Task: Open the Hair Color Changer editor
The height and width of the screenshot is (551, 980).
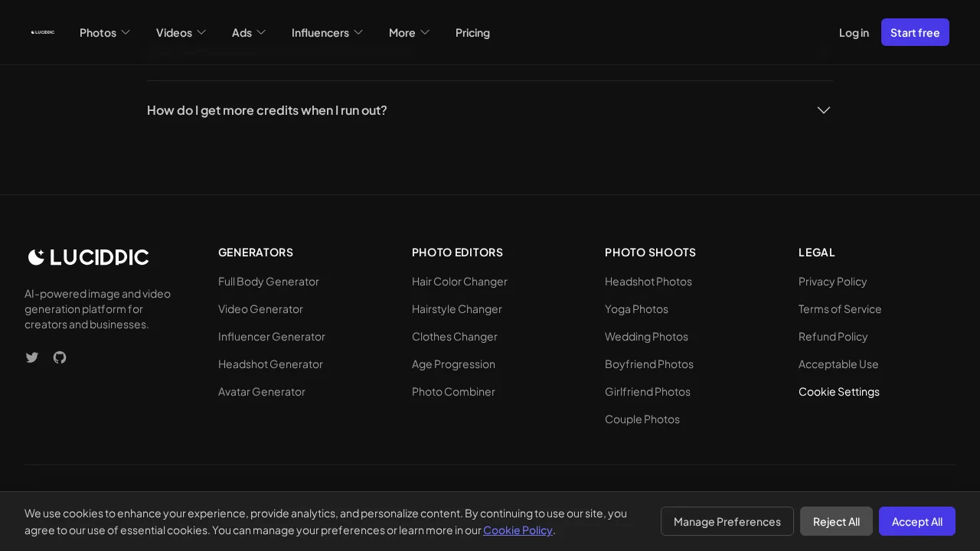Action: click(459, 281)
